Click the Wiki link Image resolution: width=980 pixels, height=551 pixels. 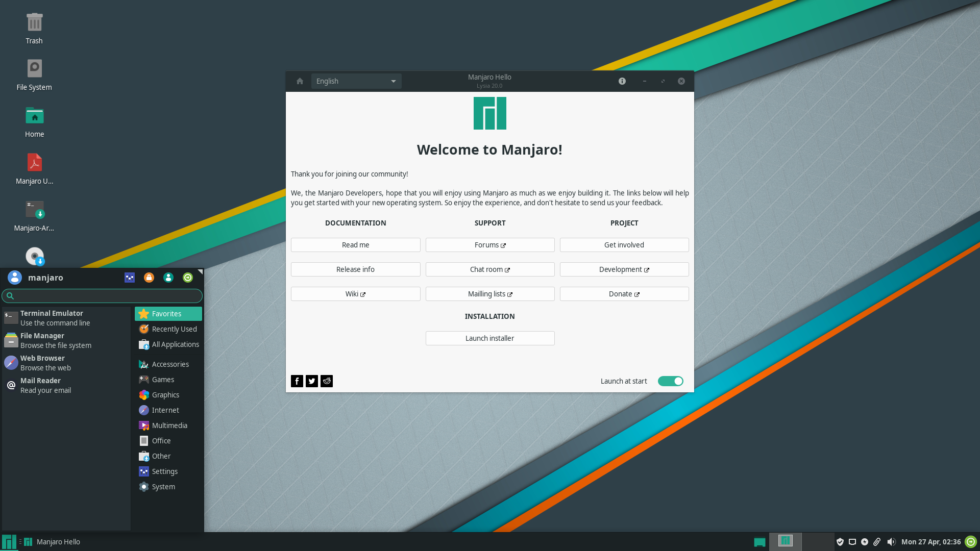click(x=355, y=293)
